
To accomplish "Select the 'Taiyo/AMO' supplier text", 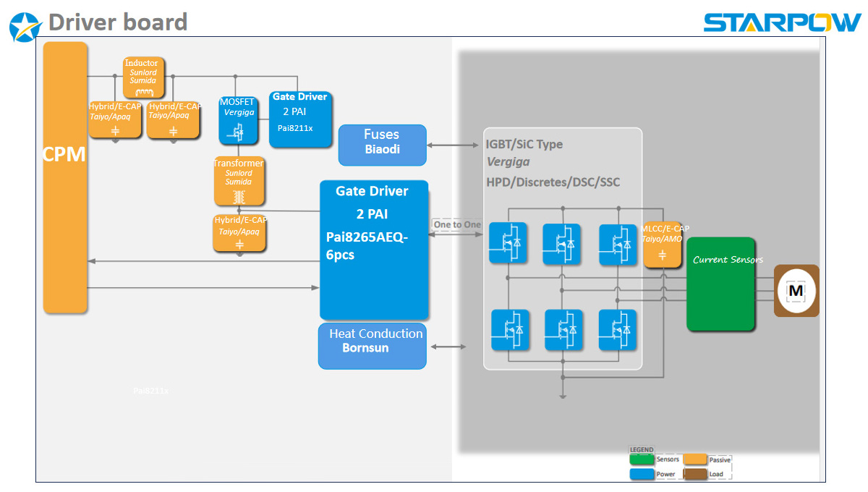I will coord(662,238).
